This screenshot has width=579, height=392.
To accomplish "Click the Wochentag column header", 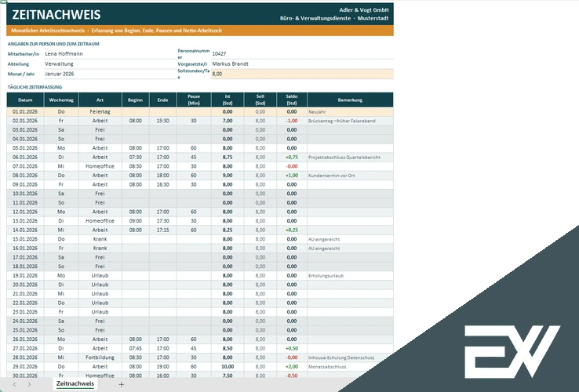I will coord(61,100).
